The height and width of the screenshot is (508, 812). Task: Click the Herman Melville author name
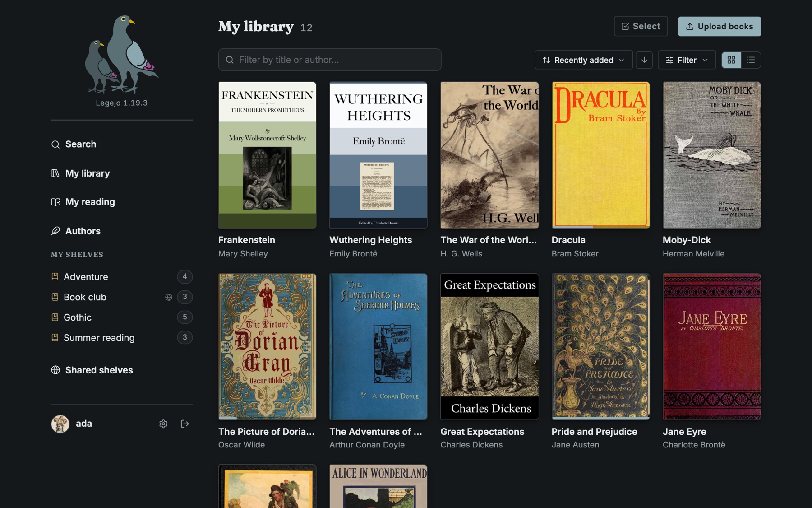click(693, 254)
